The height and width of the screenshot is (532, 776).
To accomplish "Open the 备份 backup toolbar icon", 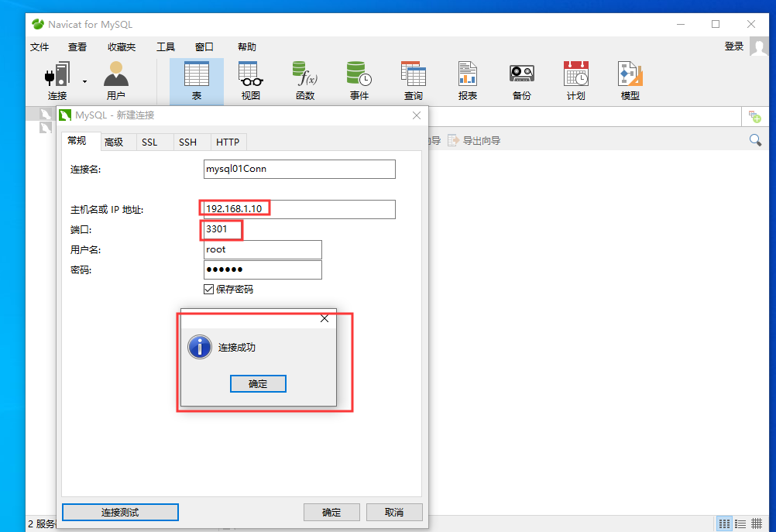I will [x=522, y=81].
